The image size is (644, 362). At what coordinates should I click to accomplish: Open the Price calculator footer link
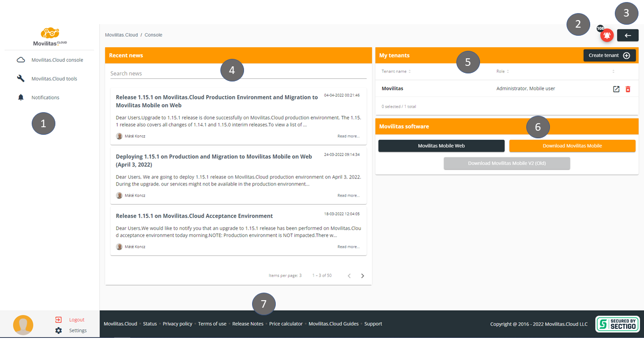[x=286, y=324]
